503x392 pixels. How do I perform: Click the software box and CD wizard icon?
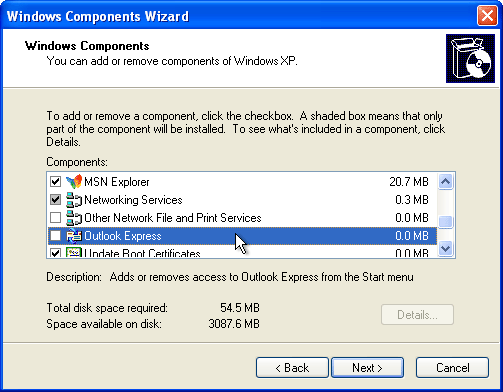470,58
